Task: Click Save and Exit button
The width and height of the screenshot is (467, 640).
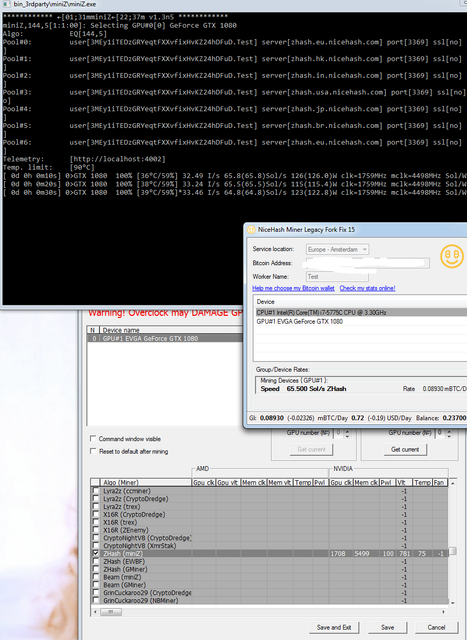Action: click(x=334, y=627)
